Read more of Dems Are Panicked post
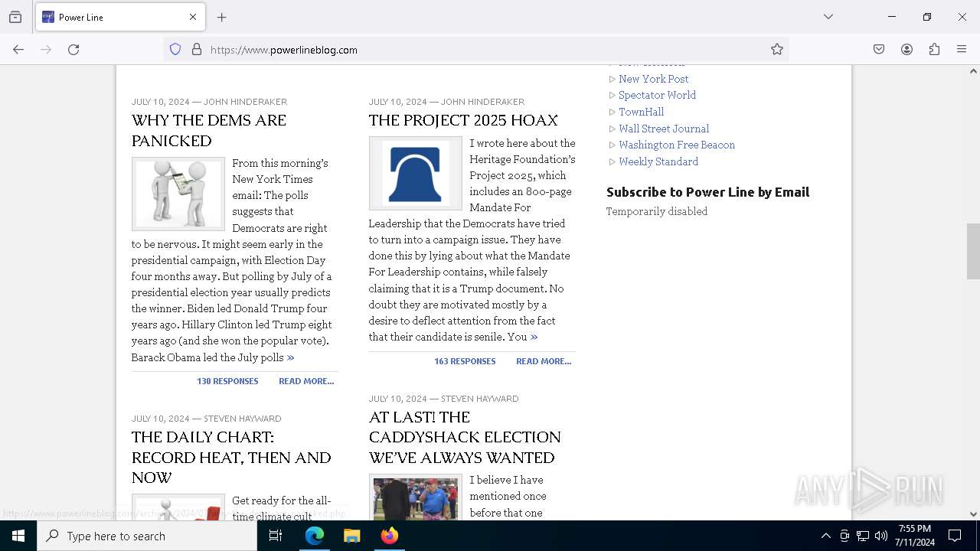This screenshot has width=980, height=551. 306,381
